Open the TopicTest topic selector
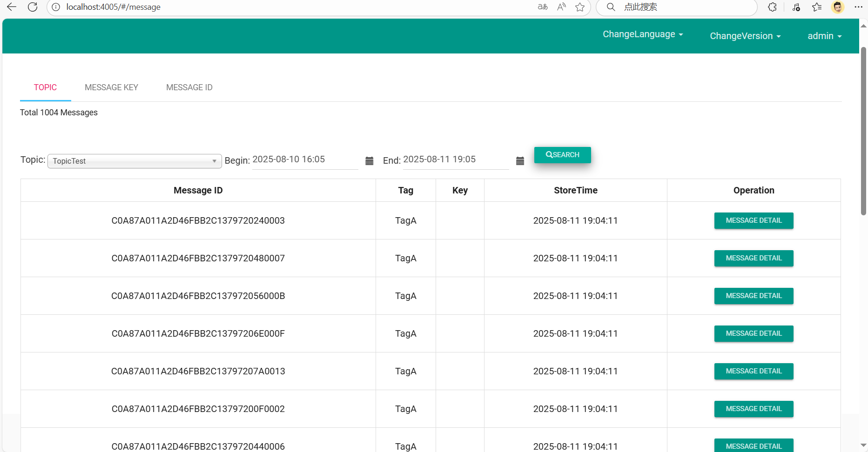Viewport: 868px width, 452px height. [135, 161]
